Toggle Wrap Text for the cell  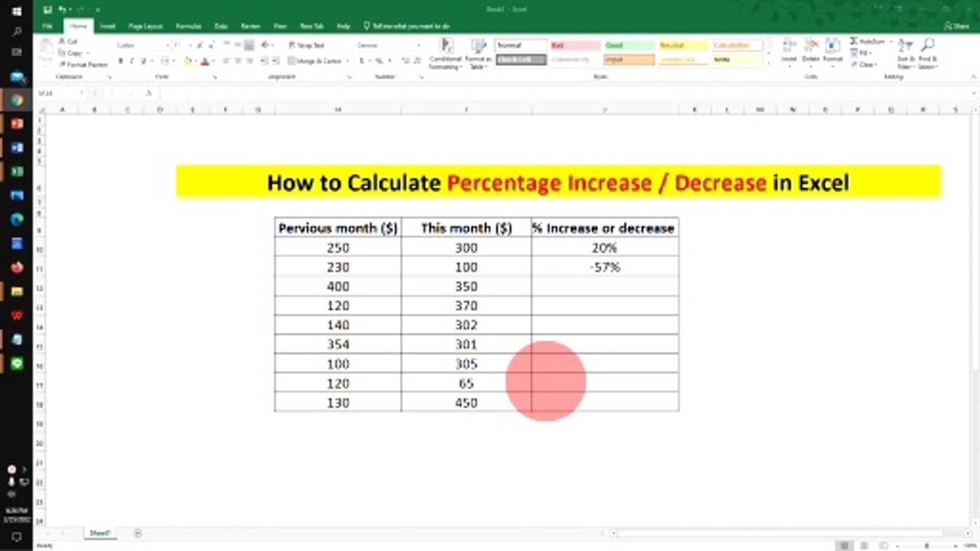[307, 45]
